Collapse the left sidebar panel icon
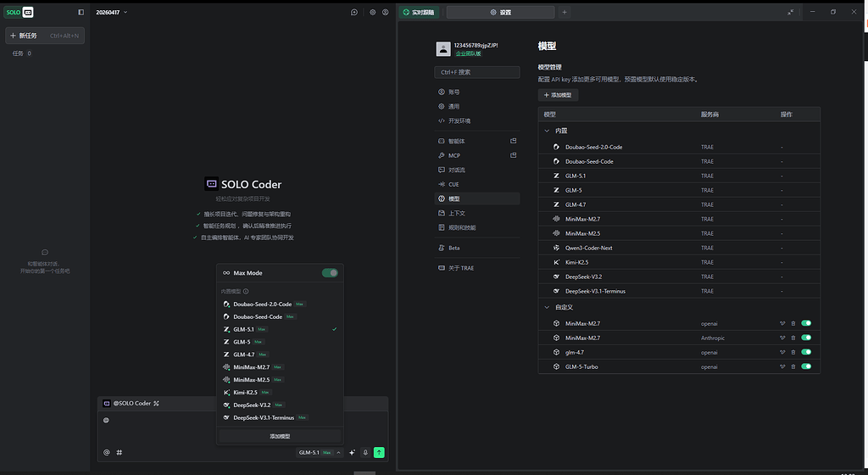The width and height of the screenshot is (868, 475). 81,12
